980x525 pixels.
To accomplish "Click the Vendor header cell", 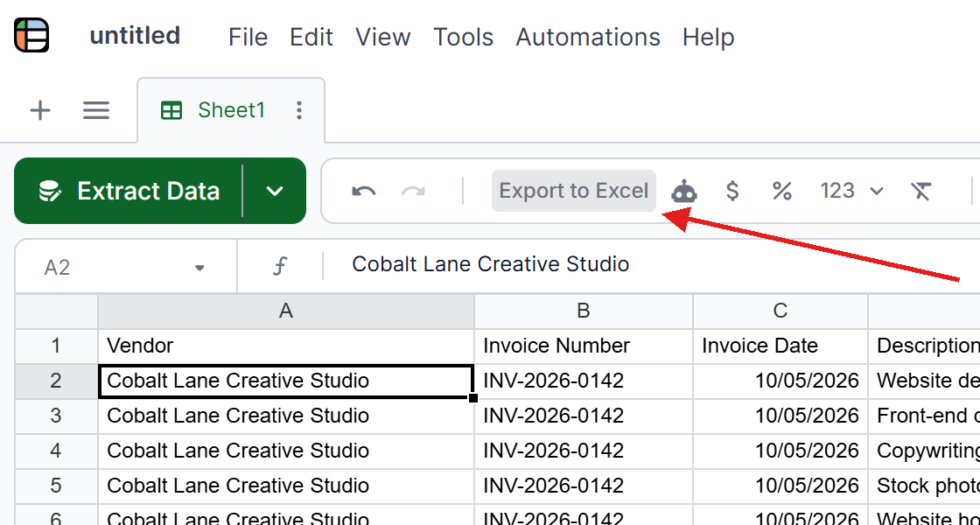I will tap(286, 346).
